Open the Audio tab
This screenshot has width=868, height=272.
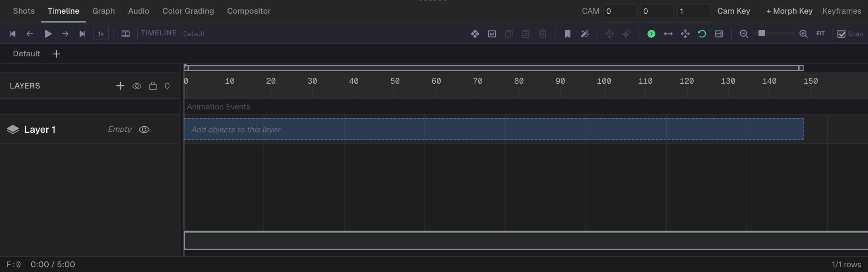[138, 11]
